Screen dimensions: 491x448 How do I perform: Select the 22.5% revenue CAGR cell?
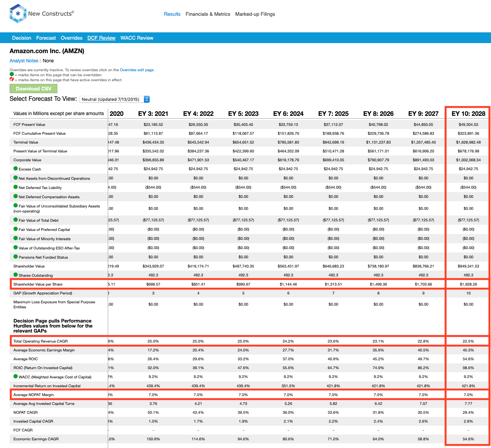click(468, 341)
